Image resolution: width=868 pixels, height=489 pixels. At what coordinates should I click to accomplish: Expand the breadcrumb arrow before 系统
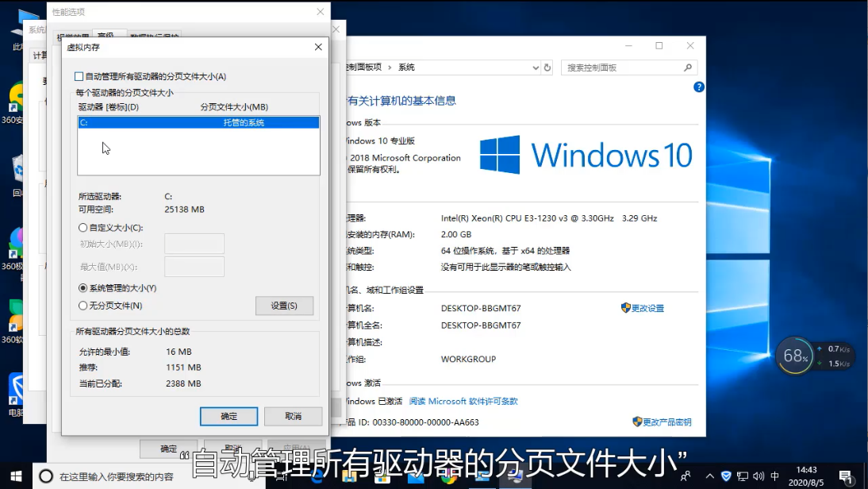point(390,67)
